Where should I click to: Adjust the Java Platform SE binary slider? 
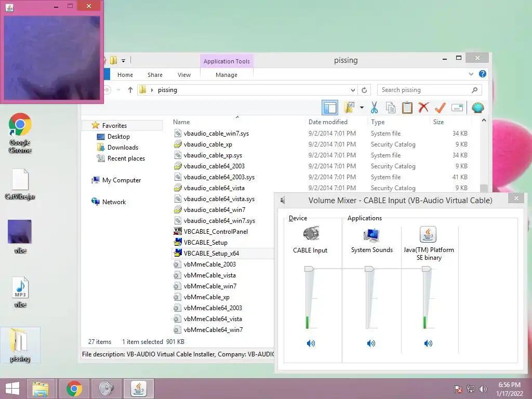[427, 269]
